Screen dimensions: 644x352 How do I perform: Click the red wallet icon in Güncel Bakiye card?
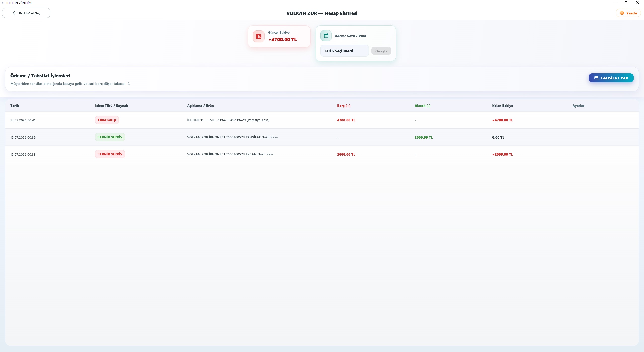259,36
